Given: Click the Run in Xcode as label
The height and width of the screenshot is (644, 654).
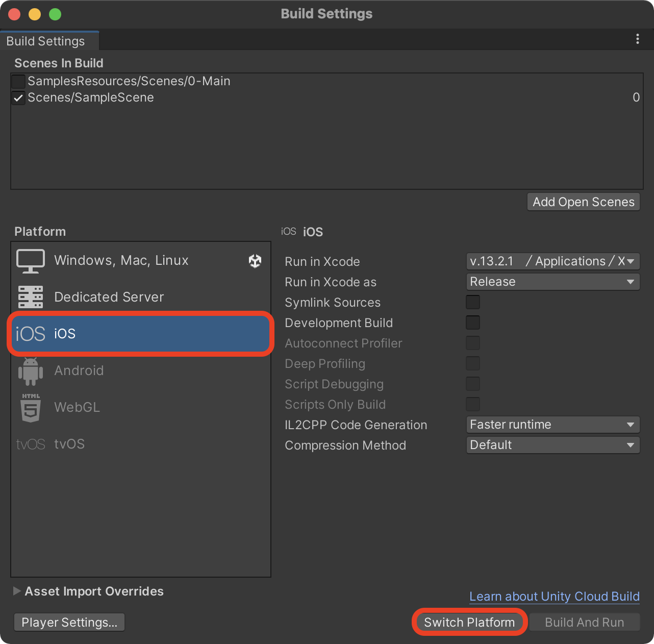Looking at the screenshot, I should point(331,282).
